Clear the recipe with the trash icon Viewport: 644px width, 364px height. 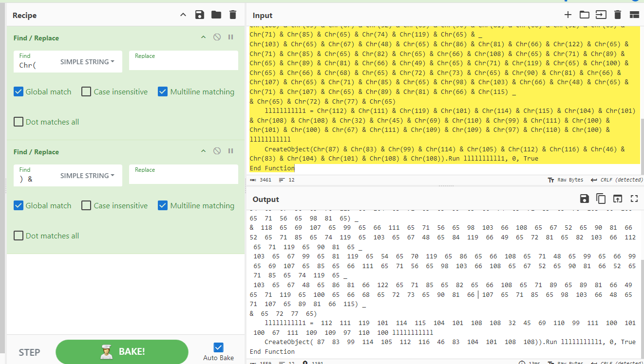[x=233, y=15]
